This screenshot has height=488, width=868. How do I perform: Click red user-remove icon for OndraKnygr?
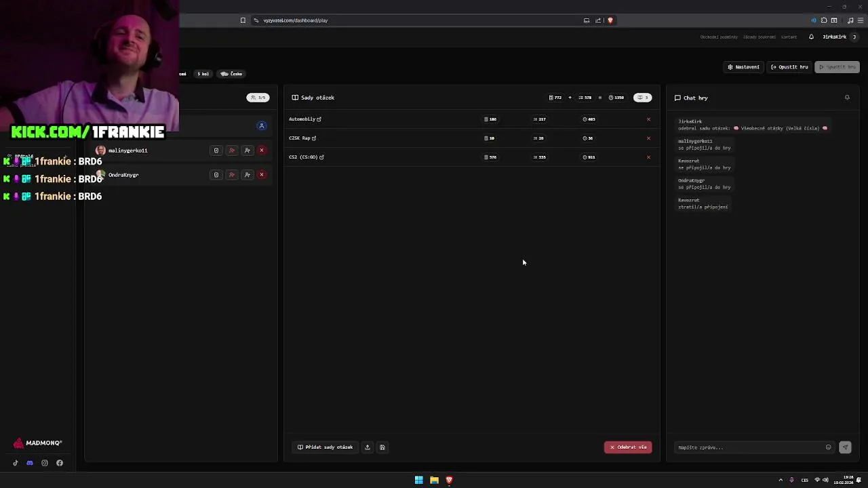232,175
